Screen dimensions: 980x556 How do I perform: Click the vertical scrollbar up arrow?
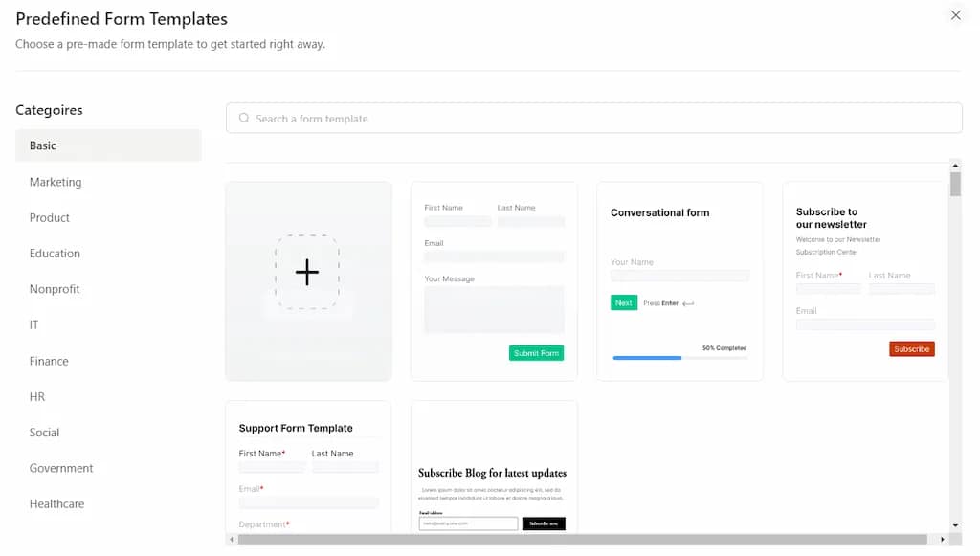tap(955, 166)
